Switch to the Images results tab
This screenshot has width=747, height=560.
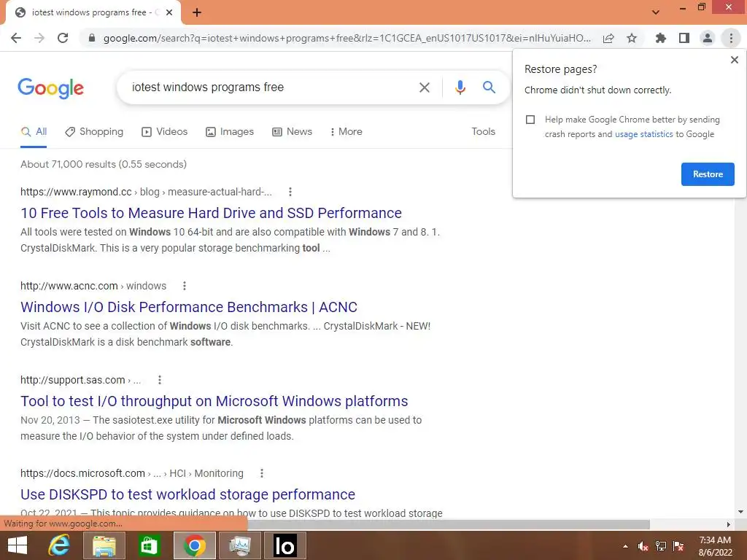coord(230,132)
